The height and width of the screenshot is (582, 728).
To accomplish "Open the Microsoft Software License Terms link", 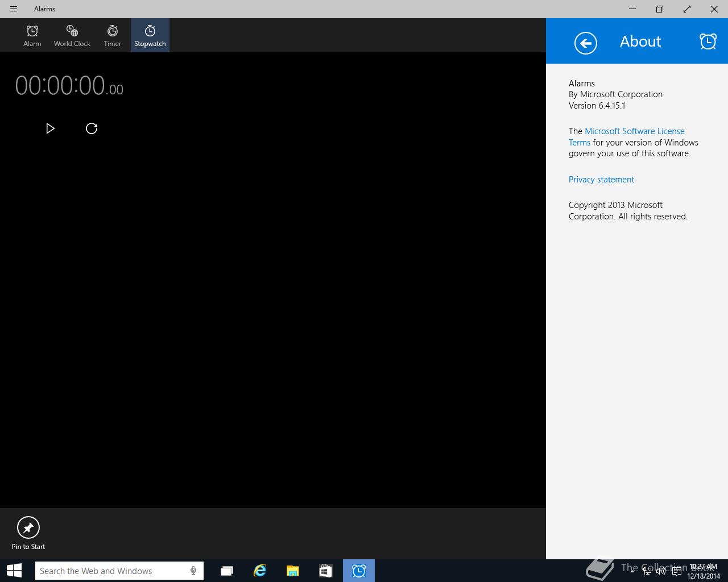I will tap(627, 136).
